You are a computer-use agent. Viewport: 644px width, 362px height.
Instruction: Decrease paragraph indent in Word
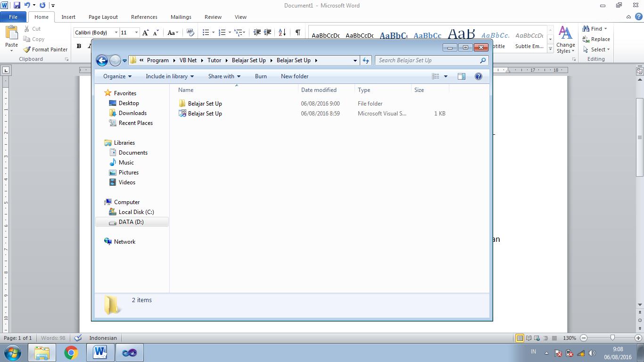coord(257,33)
